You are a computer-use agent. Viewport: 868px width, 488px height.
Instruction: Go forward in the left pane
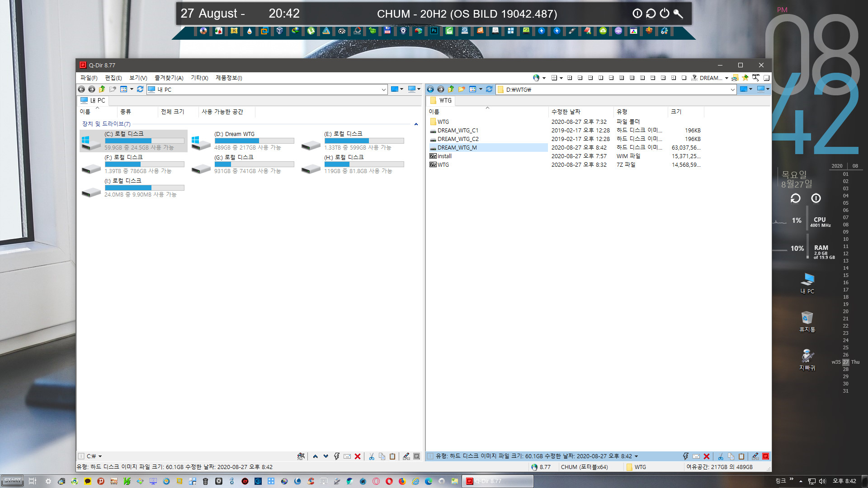coord(92,89)
